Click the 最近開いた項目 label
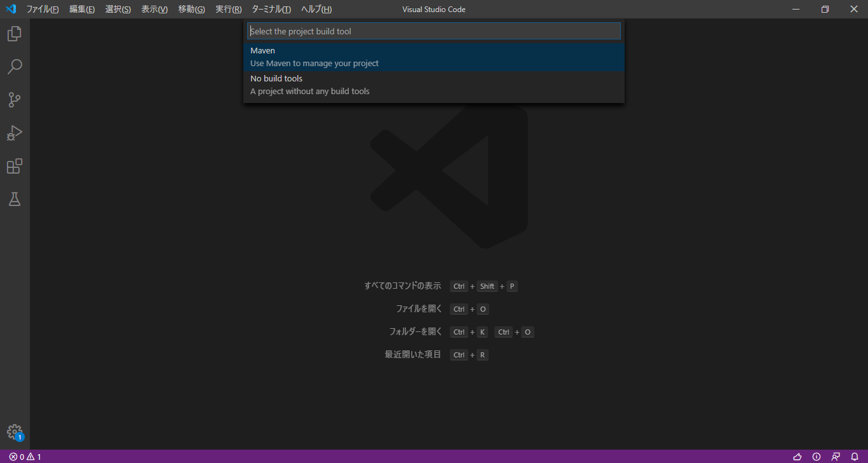This screenshot has height=463, width=868. [412, 354]
